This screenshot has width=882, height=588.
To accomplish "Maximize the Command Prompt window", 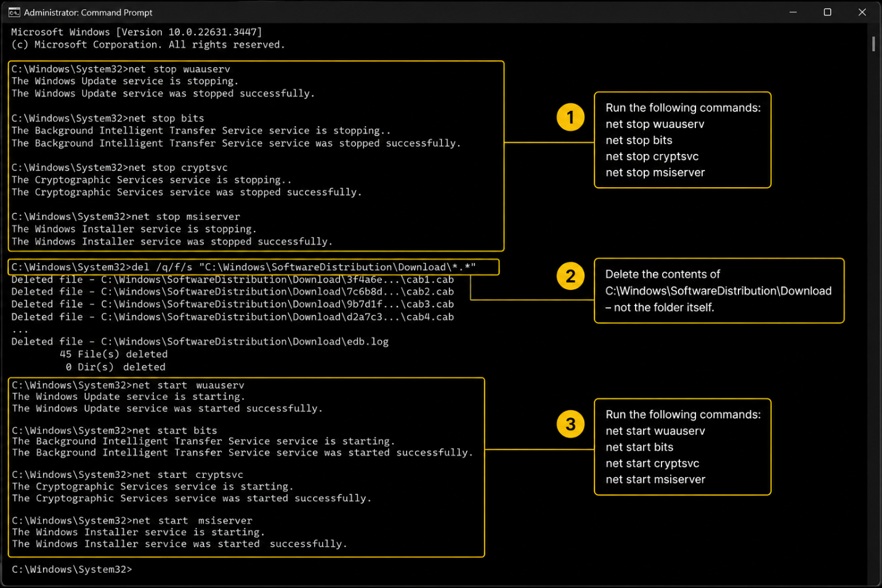I will [827, 12].
